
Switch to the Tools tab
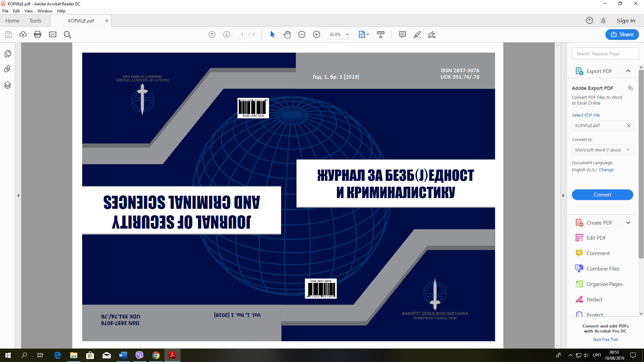[x=35, y=21]
